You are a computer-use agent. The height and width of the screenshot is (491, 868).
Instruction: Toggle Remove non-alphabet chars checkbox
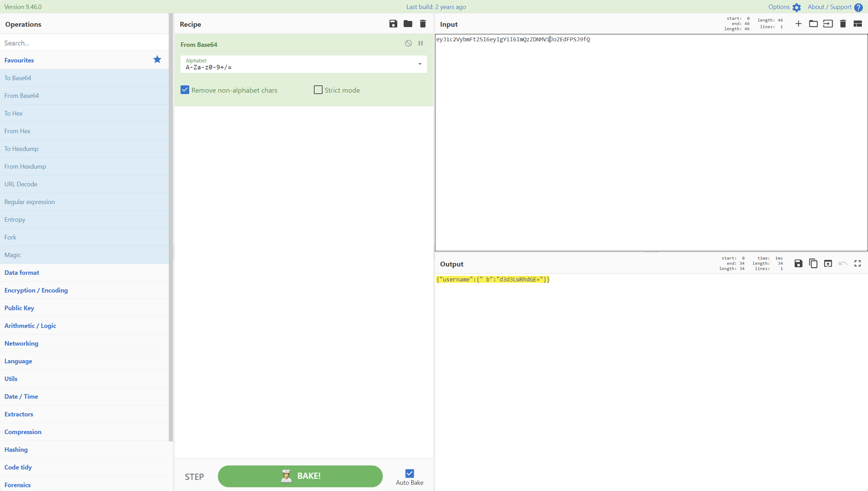(x=185, y=90)
